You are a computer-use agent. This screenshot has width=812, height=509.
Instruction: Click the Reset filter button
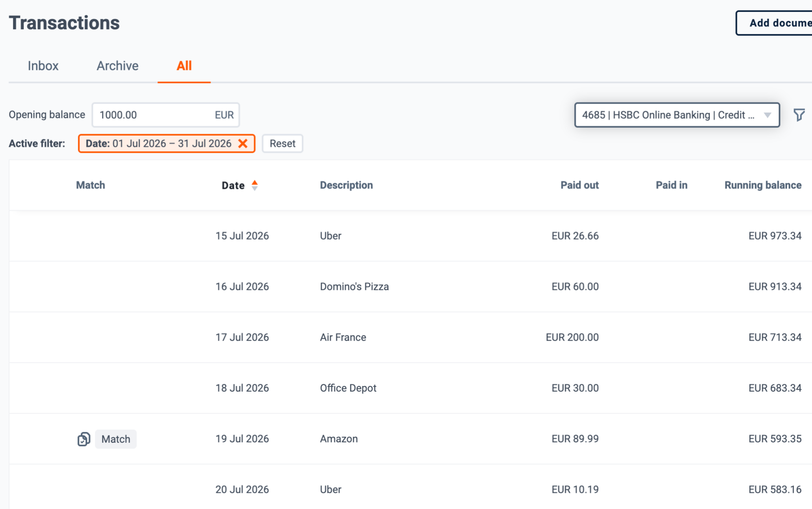pyautogui.click(x=283, y=143)
